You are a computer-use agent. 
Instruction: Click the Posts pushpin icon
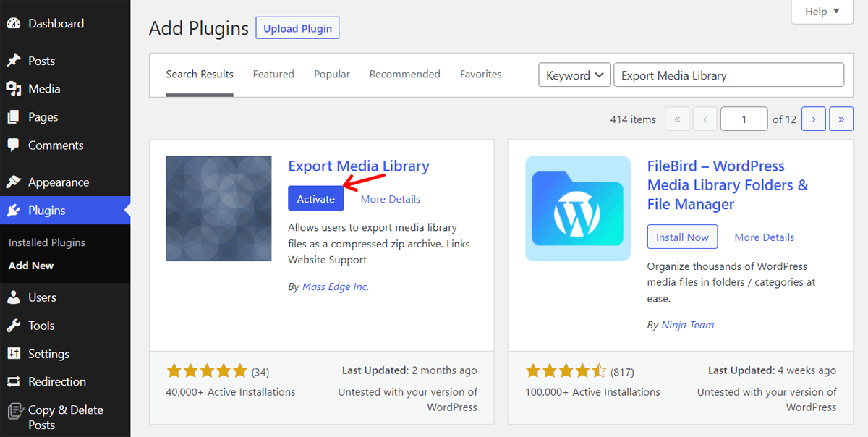[14, 61]
